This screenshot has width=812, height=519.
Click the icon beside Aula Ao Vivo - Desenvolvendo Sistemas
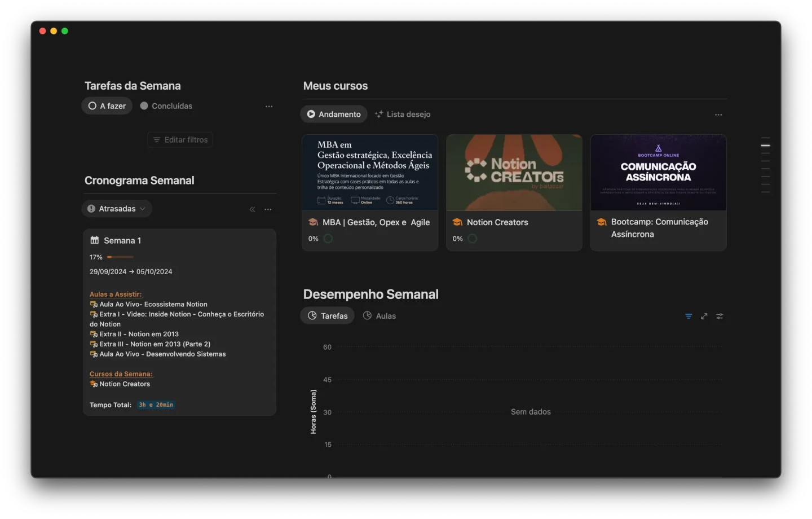click(x=94, y=354)
